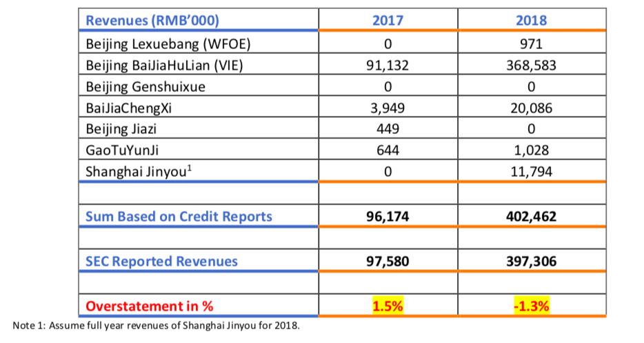Image resolution: width=644 pixels, height=343 pixels.
Task: Click the sum value 402,462
Action: (531, 217)
